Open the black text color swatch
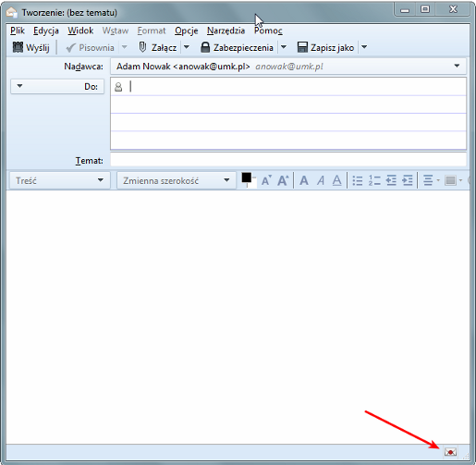This screenshot has width=476, height=465. point(246,177)
